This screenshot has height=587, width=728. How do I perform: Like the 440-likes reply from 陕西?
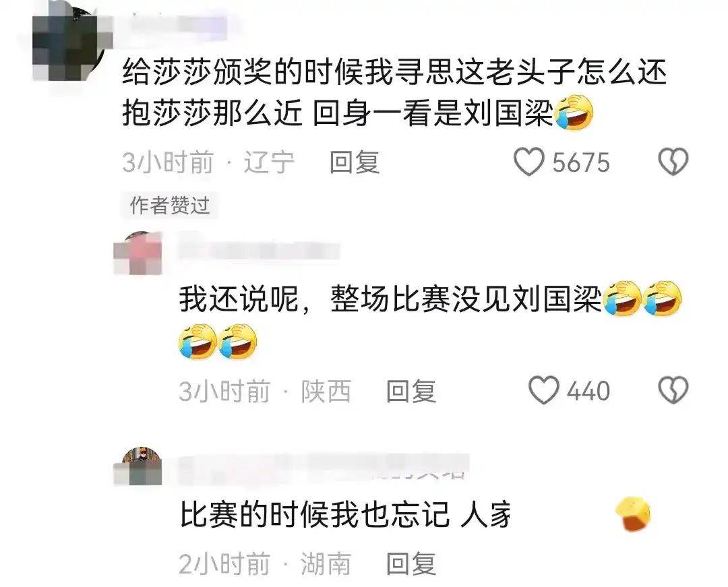tap(544, 390)
